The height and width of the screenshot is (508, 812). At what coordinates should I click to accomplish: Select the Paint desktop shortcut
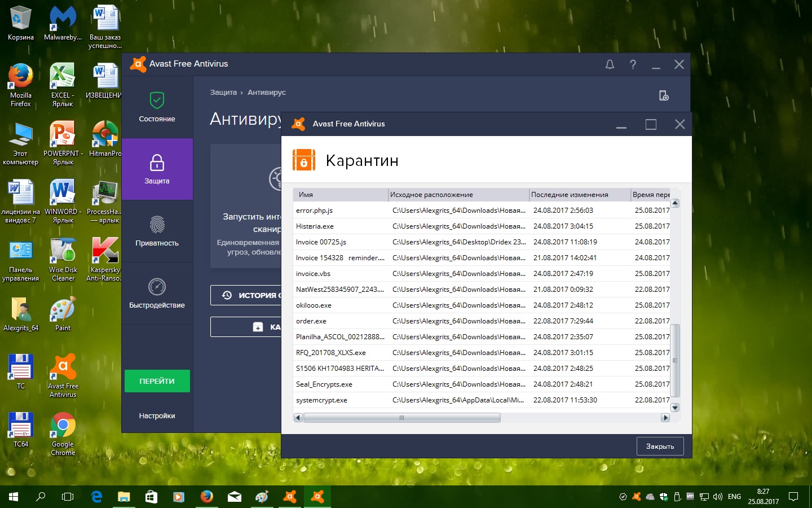click(x=63, y=314)
